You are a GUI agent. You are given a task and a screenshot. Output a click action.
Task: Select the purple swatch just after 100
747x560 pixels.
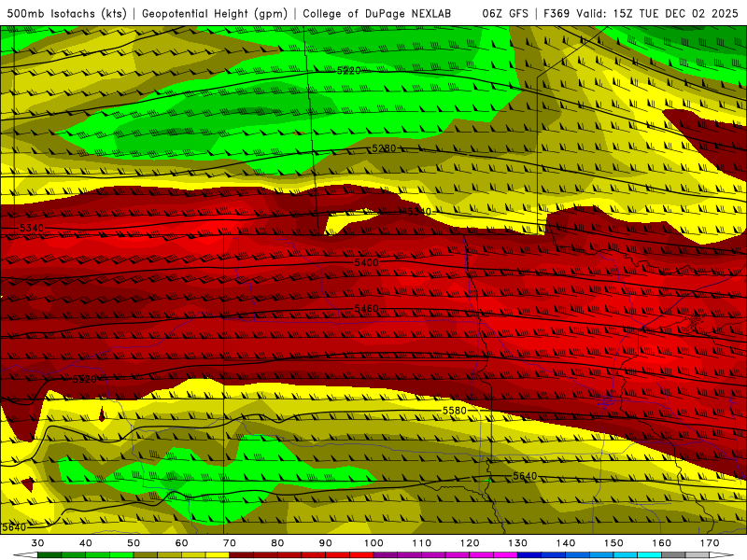(386, 555)
